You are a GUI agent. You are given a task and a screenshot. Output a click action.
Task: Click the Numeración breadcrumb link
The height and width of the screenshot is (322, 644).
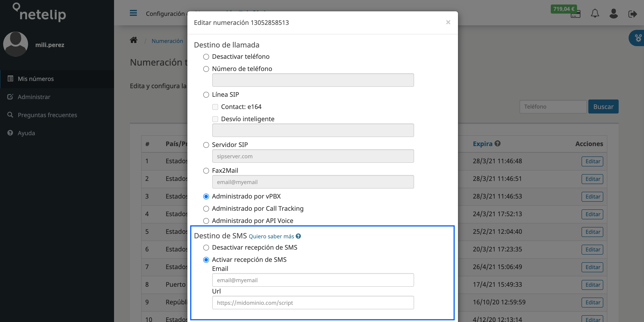click(167, 41)
